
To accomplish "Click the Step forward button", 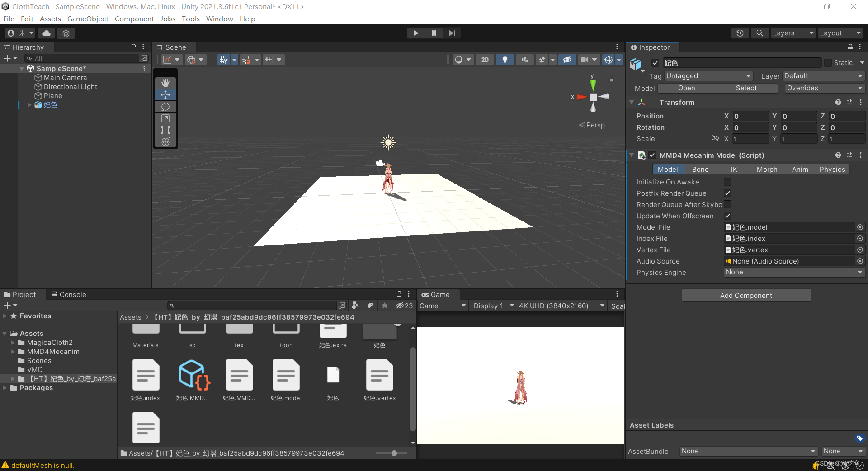I will pyautogui.click(x=452, y=33).
